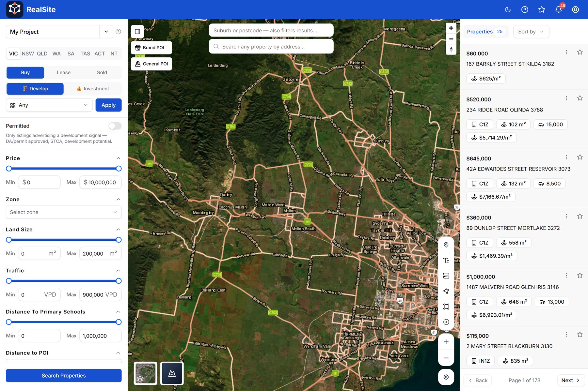Toggle Brand POI layer button

click(x=151, y=48)
